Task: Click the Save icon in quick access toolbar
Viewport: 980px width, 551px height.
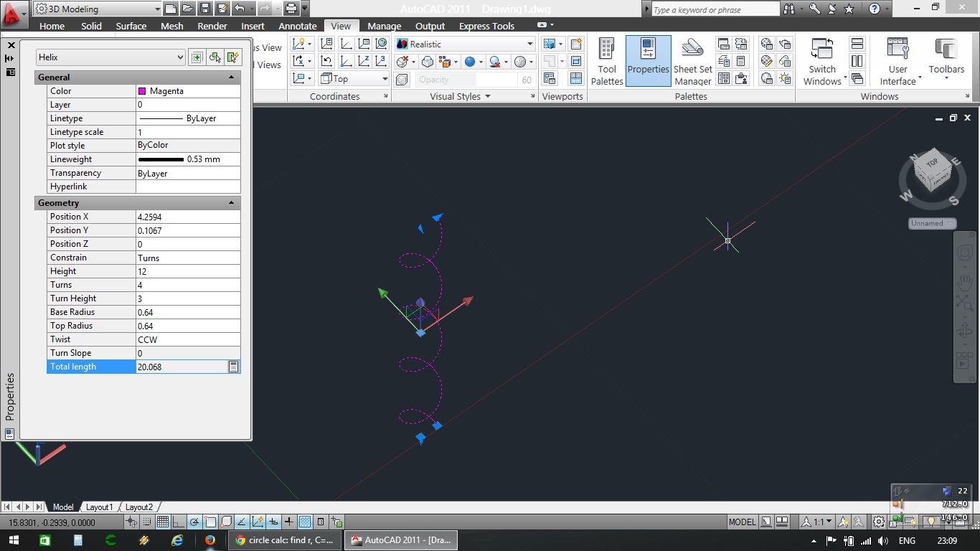Action: tap(205, 9)
